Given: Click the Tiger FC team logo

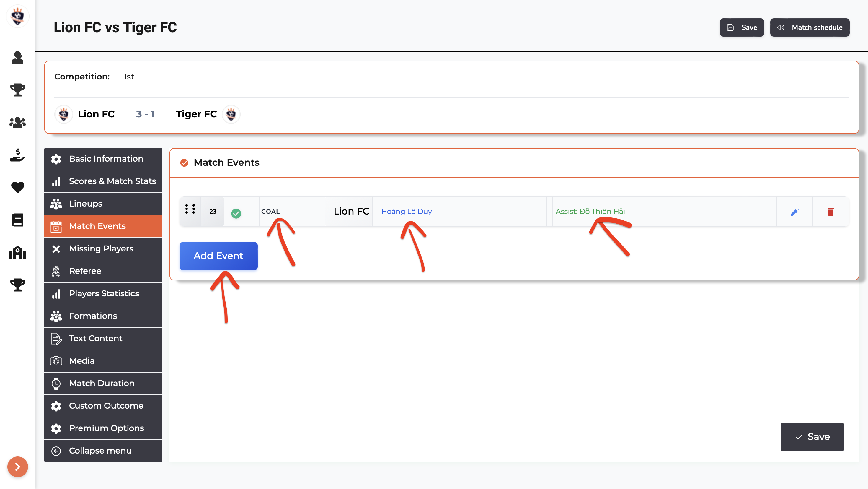Looking at the screenshot, I should pos(231,114).
